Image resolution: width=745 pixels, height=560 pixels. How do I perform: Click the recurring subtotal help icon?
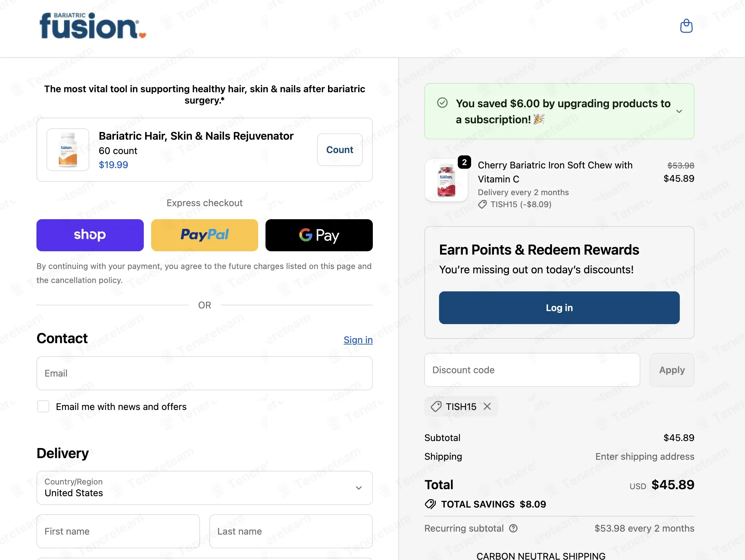(513, 528)
